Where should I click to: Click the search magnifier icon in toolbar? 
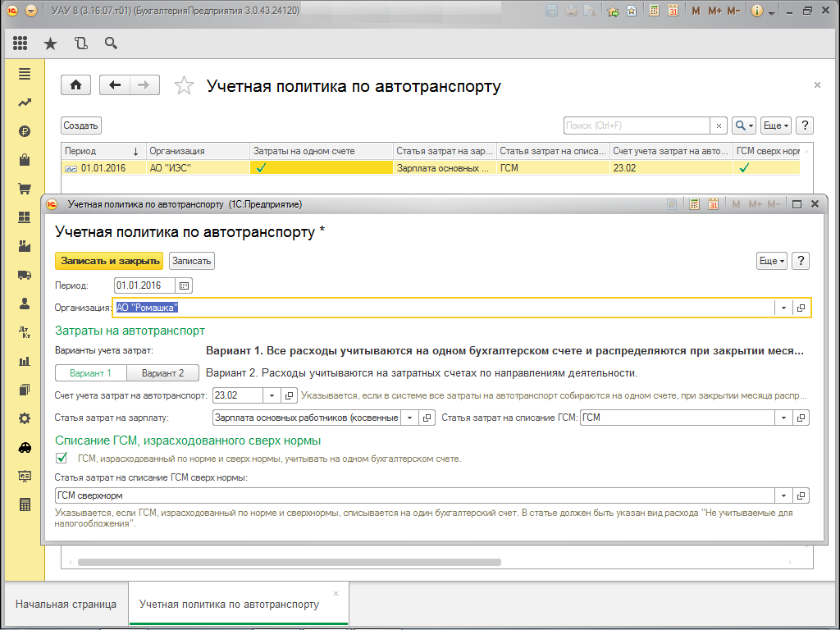coord(111,43)
